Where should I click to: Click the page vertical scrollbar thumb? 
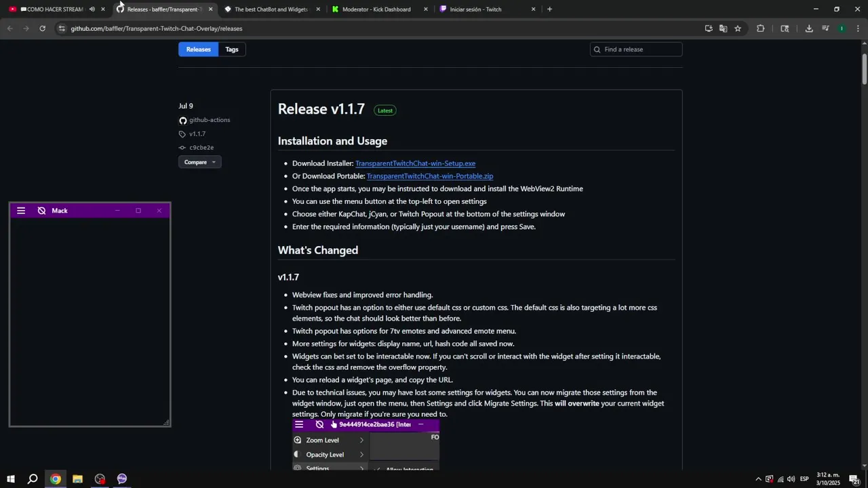(x=865, y=68)
